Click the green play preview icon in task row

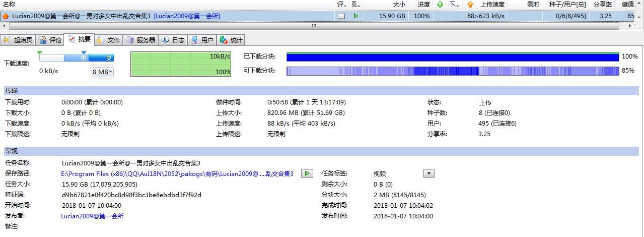pyautogui.click(x=356, y=16)
